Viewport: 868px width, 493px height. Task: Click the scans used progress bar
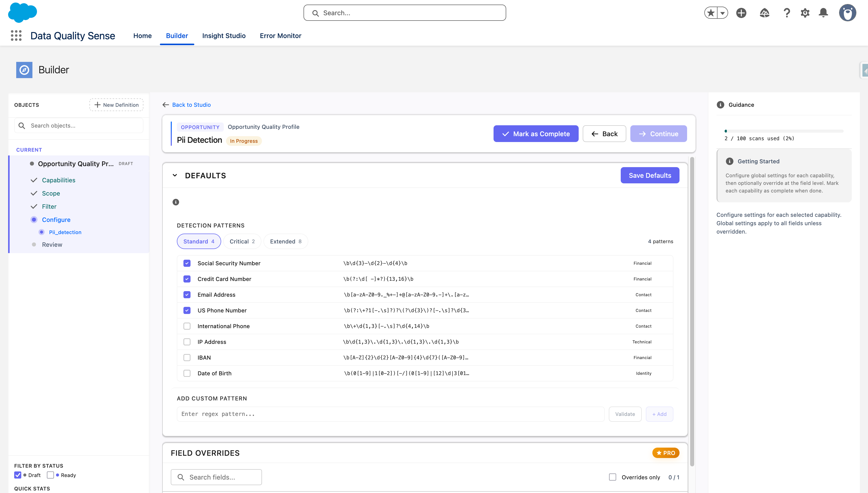tap(784, 131)
